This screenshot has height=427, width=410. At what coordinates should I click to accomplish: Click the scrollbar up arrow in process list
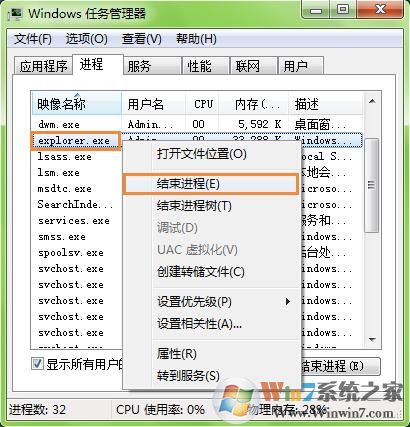pos(372,101)
